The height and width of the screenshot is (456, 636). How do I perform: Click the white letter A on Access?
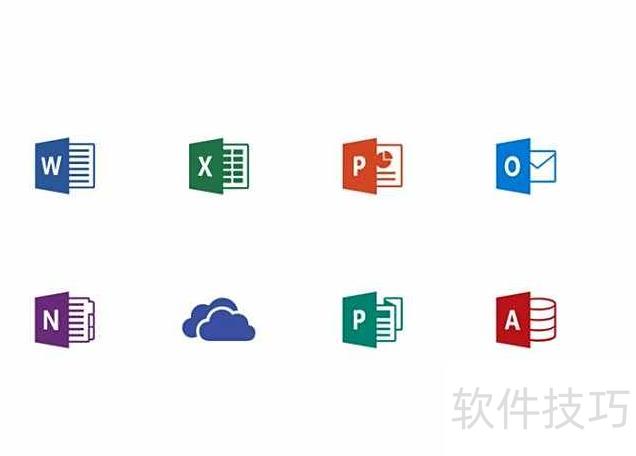click(512, 320)
